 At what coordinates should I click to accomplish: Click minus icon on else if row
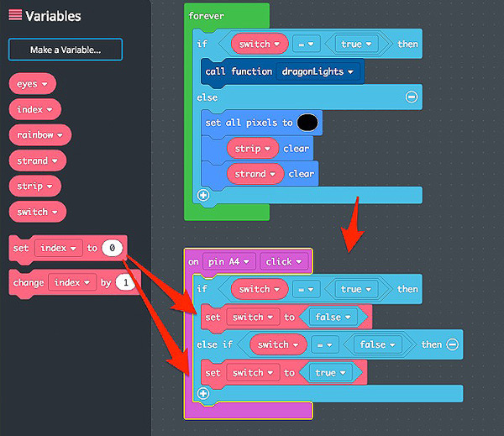pyautogui.click(x=452, y=344)
